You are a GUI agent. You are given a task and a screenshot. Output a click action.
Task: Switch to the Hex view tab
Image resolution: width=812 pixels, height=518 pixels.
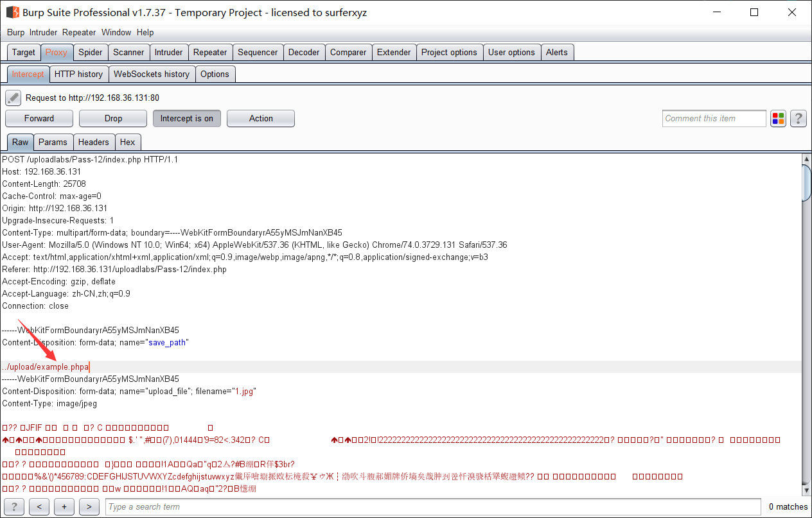pos(128,142)
